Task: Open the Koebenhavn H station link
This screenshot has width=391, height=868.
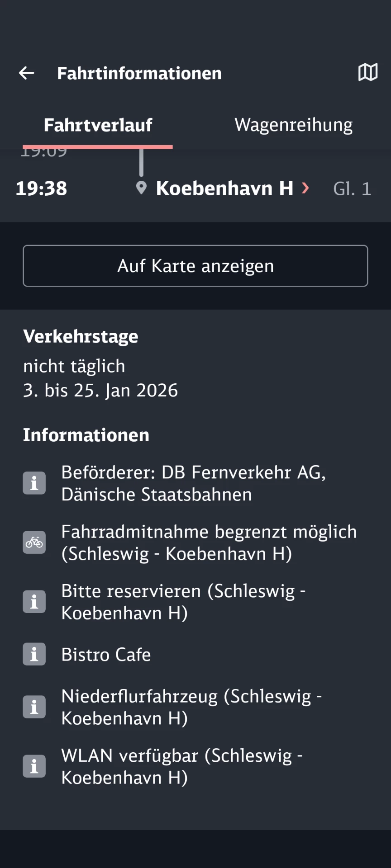Action: (224, 188)
